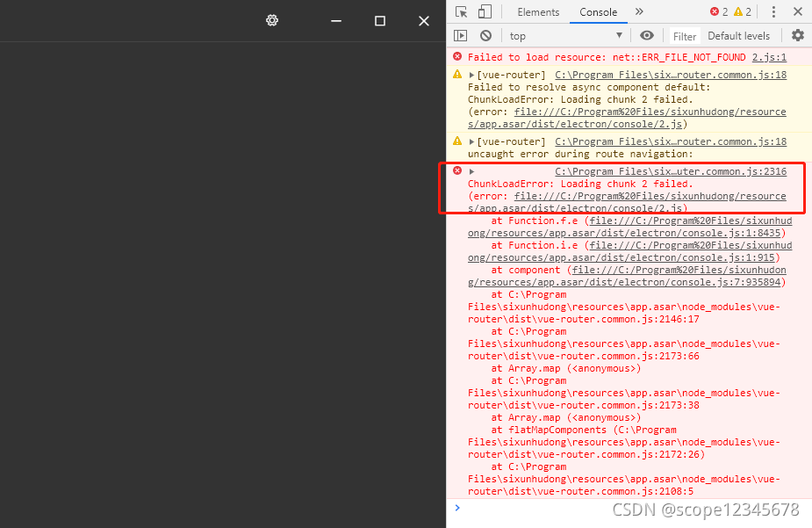Toggle the device toolbar icon
812x528 pixels.
[485, 11]
